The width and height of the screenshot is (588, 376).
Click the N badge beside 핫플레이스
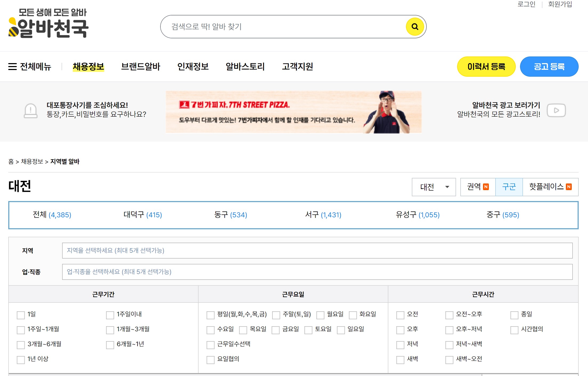point(569,187)
